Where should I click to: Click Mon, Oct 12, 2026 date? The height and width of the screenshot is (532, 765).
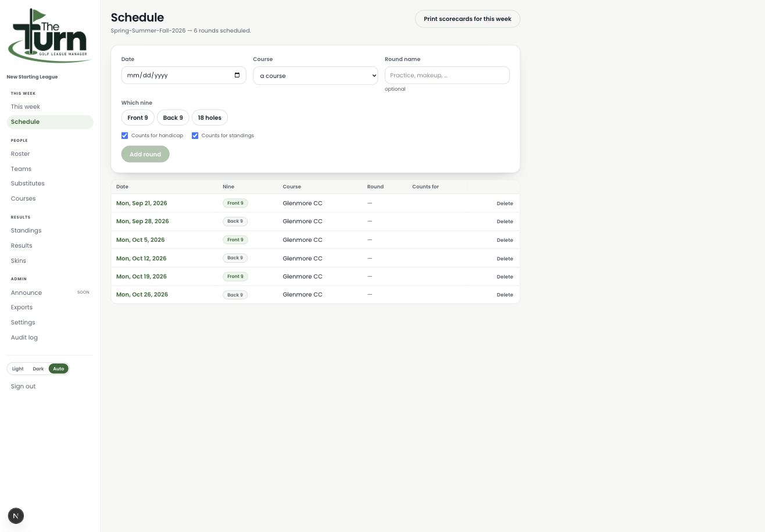(141, 259)
